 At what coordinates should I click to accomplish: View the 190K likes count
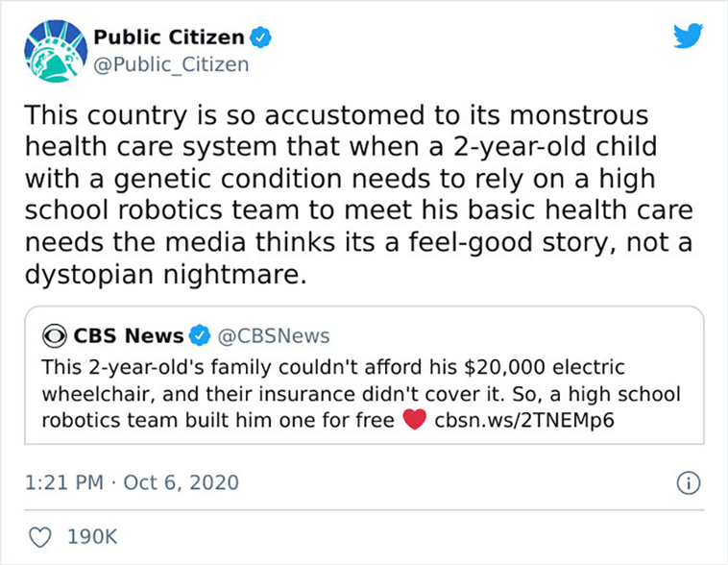tap(92, 537)
